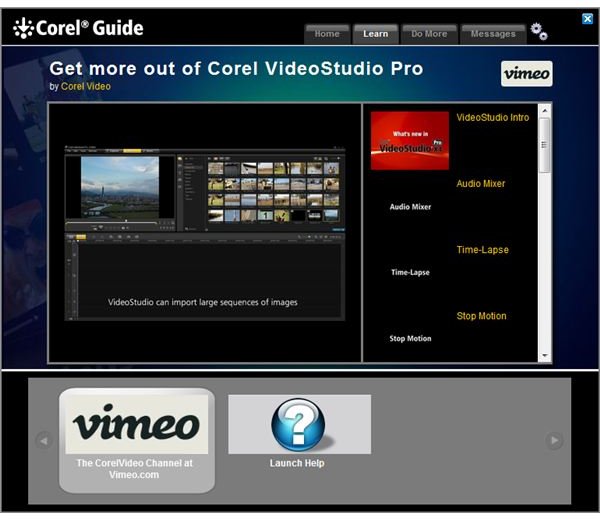
Task: Go to the Messages tab
Action: (x=493, y=34)
